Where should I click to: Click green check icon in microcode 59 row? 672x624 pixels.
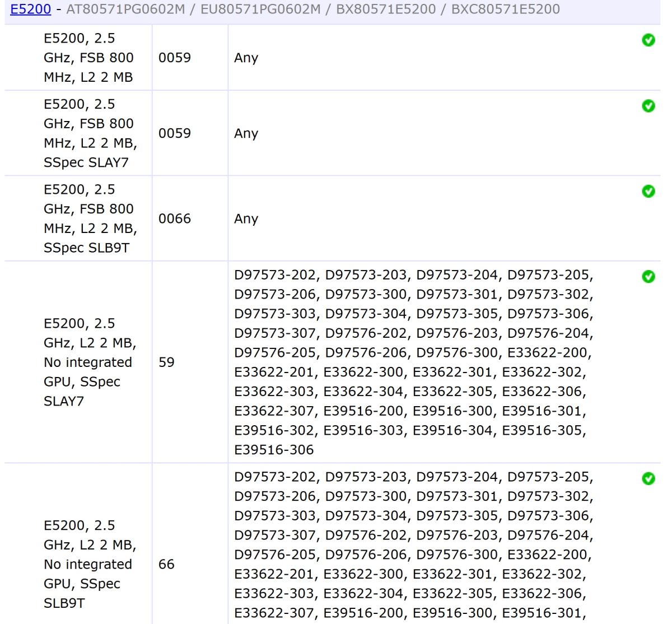(648, 277)
